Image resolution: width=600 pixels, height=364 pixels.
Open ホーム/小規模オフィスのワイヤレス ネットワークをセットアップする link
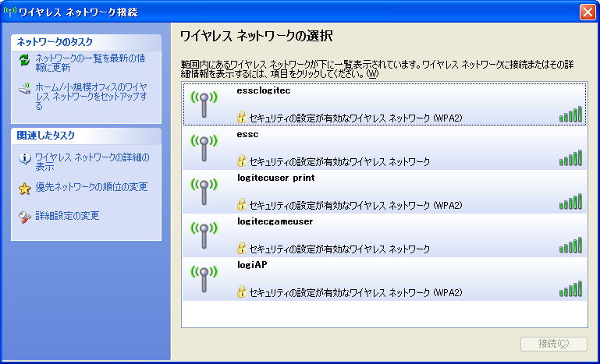pos(91,97)
